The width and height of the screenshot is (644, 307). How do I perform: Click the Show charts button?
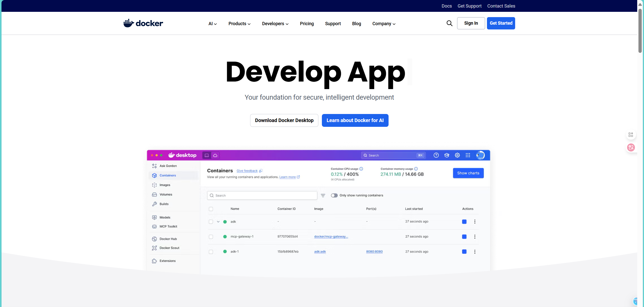[x=468, y=173]
